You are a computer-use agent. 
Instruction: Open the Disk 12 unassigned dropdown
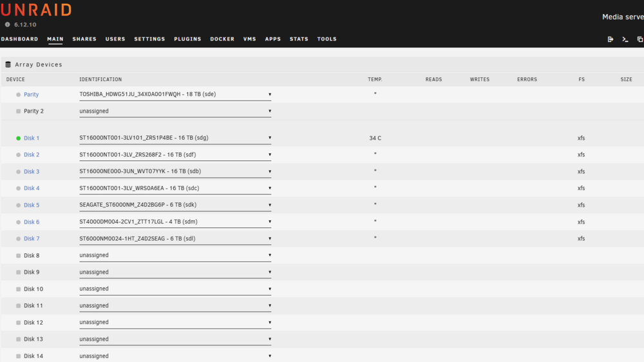(175, 323)
